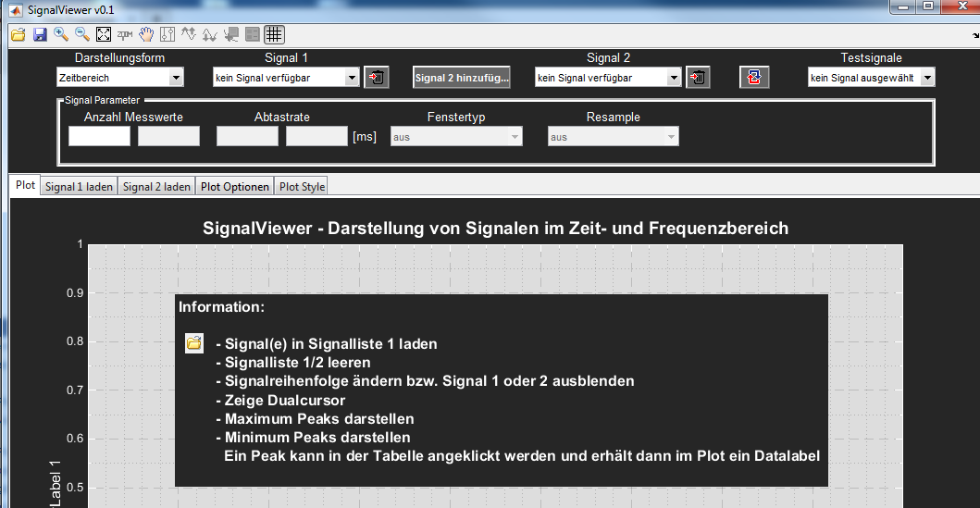This screenshot has height=508, width=980.
Task: Open the Resample dropdown
Action: (614, 137)
